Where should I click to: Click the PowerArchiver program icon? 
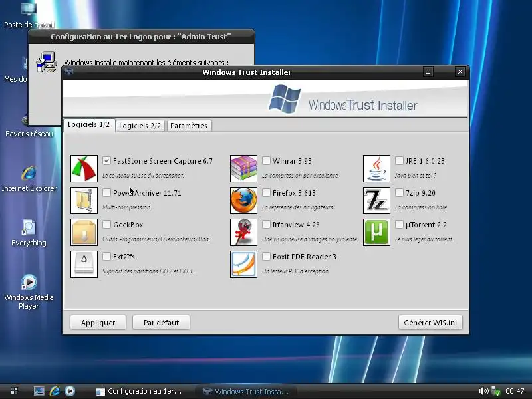tap(84, 201)
